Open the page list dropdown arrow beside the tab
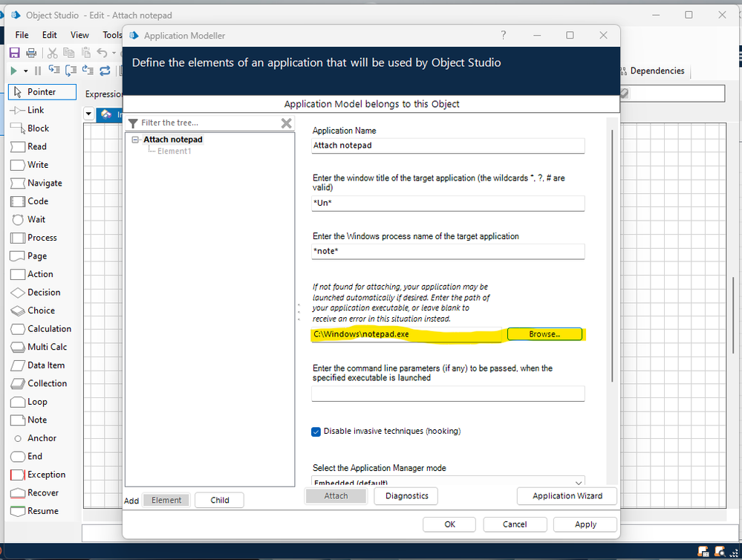 (88, 114)
